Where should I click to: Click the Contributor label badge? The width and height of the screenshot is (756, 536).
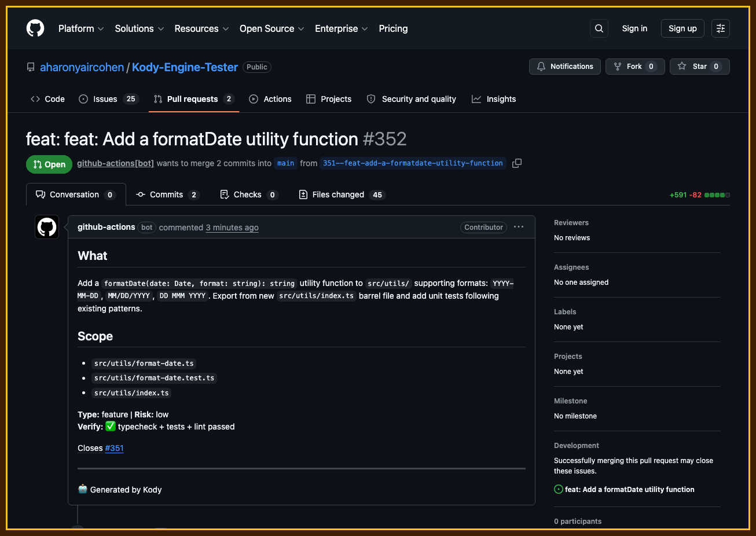483,227
